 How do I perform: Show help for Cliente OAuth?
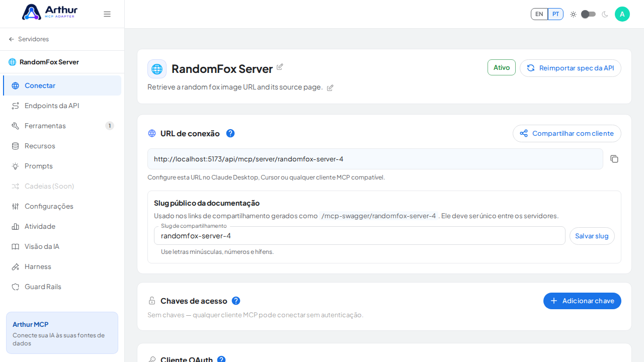[221, 360]
